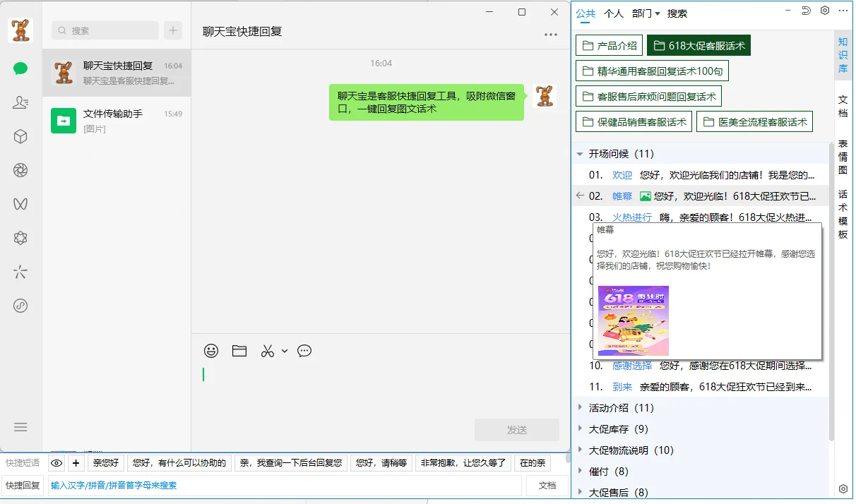The image size is (856, 504).
Task: Expand the 活动介绍 (11) group
Action: tap(580, 407)
